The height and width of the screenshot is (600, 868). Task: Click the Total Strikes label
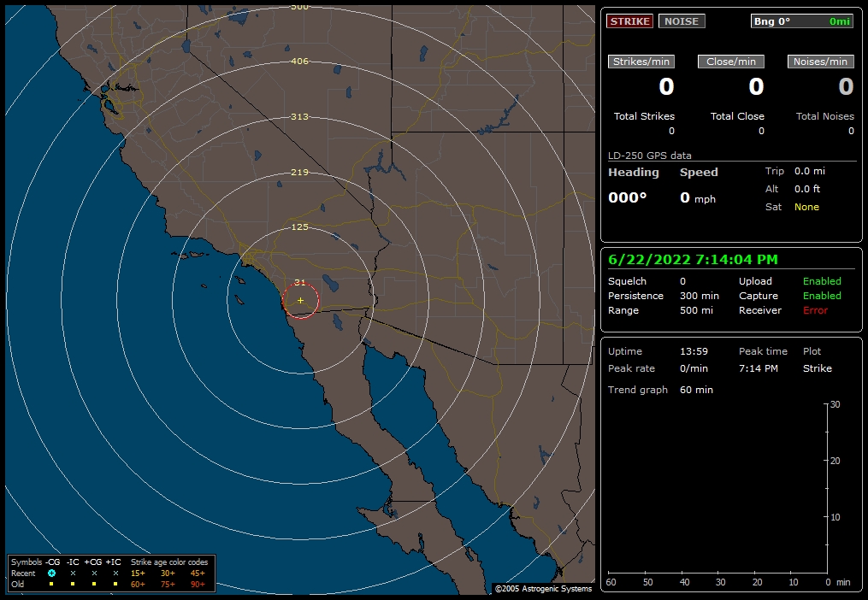pyautogui.click(x=644, y=116)
